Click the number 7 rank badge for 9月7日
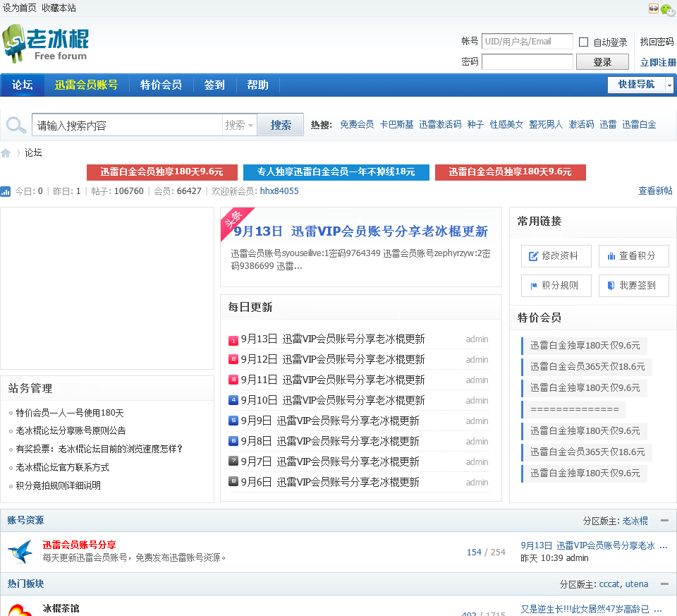The height and width of the screenshot is (616, 677). (x=233, y=461)
